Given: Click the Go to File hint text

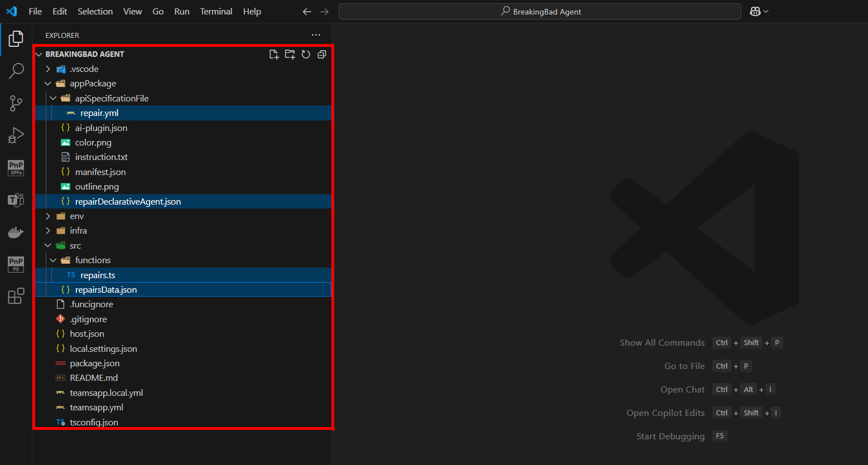Looking at the screenshot, I should [684, 366].
